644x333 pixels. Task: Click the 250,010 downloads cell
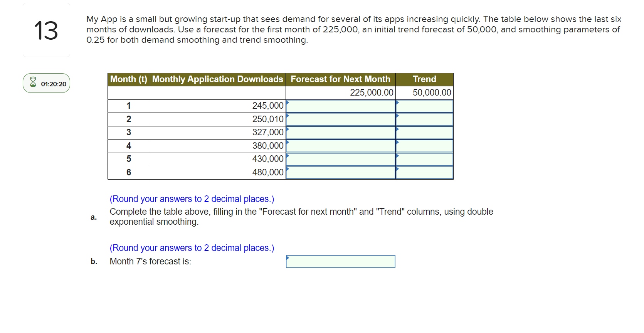(218, 119)
